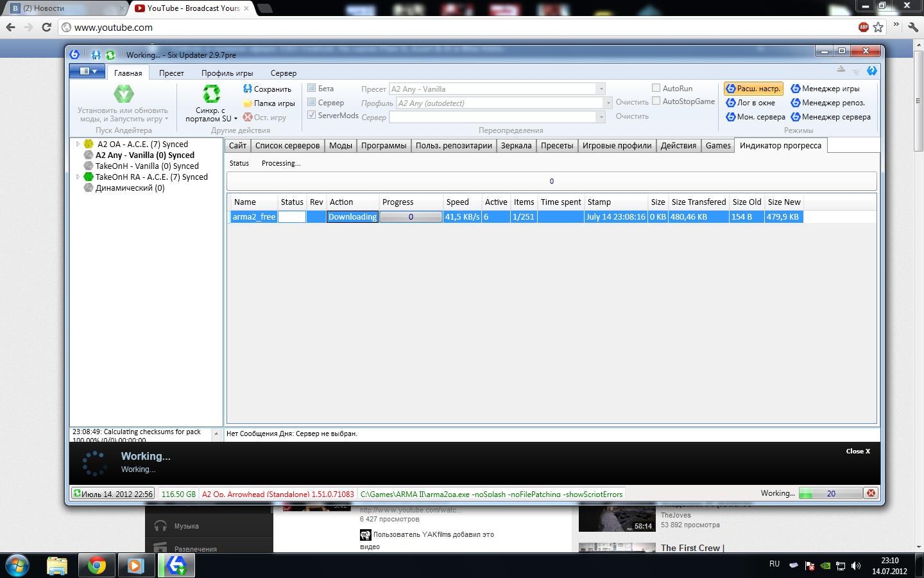Click the Очистить link beside Сервер

[x=632, y=117]
